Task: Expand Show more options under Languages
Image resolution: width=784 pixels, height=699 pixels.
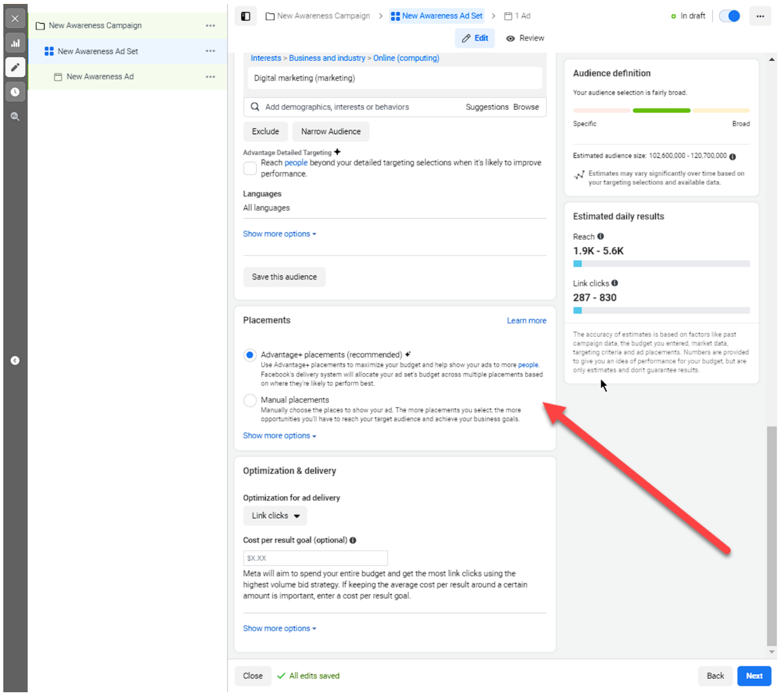Action: coord(279,234)
